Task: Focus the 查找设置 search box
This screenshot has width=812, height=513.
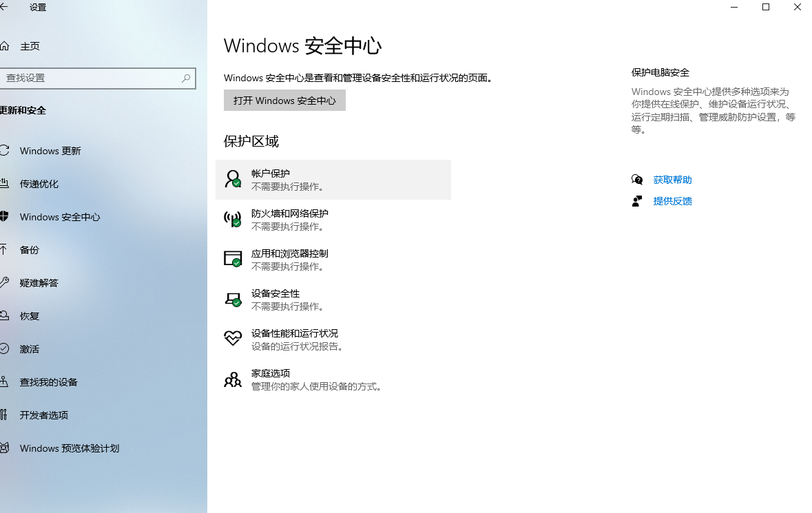Action: point(97,78)
